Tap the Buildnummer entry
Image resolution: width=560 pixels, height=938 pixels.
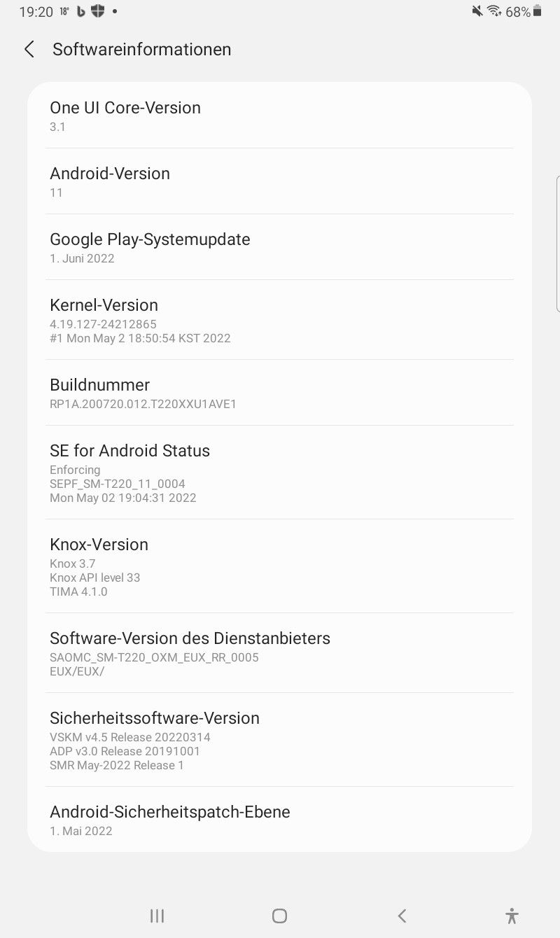(280, 393)
